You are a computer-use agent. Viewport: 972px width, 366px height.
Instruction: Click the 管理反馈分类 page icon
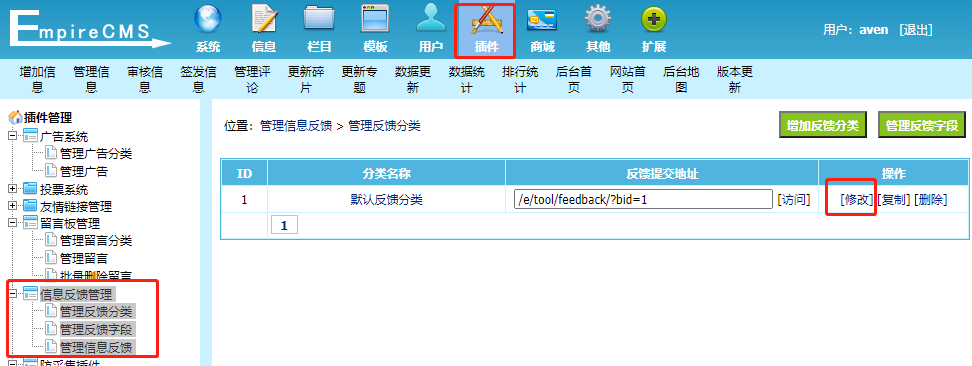click(x=51, y=311)
